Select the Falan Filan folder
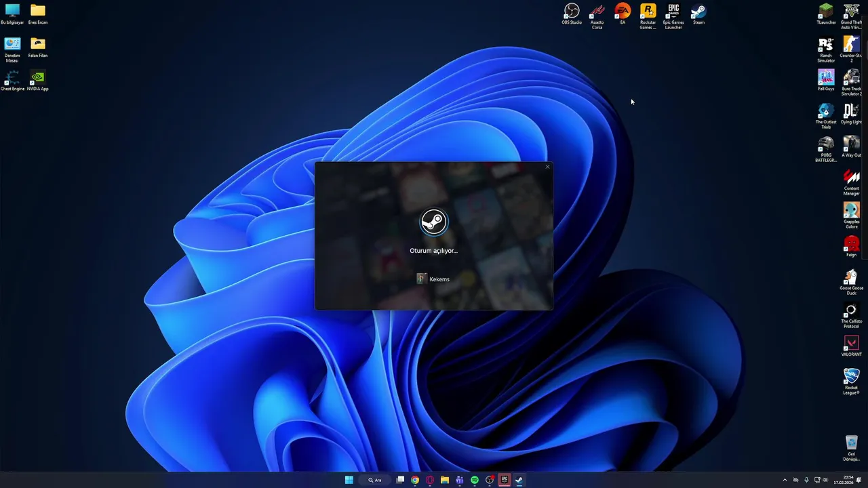This screenshot has height=488, width=868. [x=38, y=47]
